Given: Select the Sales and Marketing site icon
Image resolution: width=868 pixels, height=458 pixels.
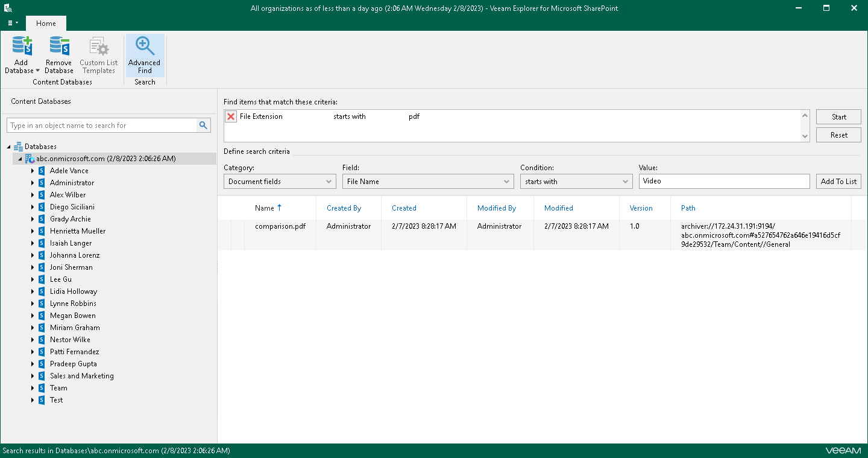Looking at the screenshot, I should tap(42, 376).
